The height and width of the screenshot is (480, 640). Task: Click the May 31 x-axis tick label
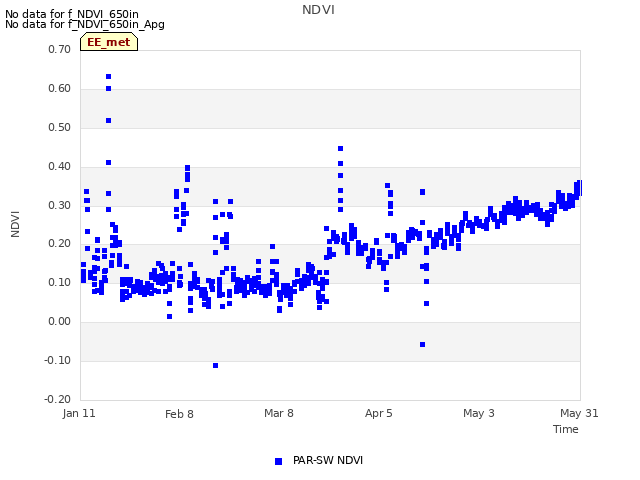[579, 413]
